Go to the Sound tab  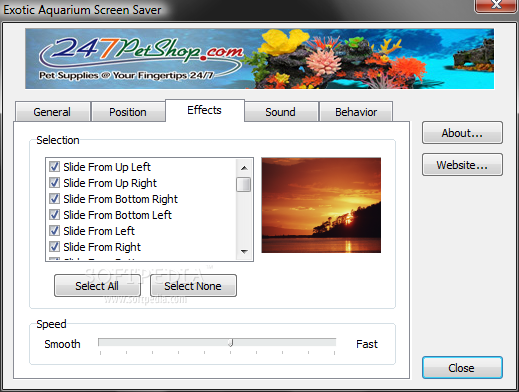tap(281, 112)
